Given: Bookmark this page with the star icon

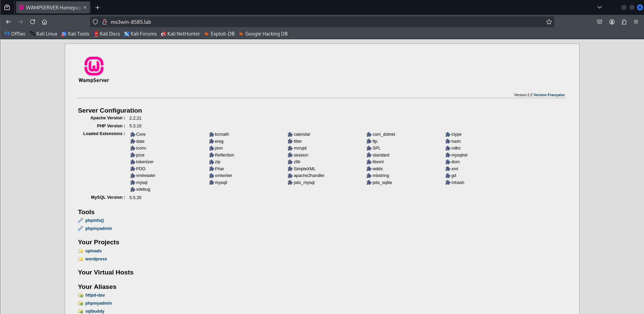Looking at the screenshot, I should 549,22.
